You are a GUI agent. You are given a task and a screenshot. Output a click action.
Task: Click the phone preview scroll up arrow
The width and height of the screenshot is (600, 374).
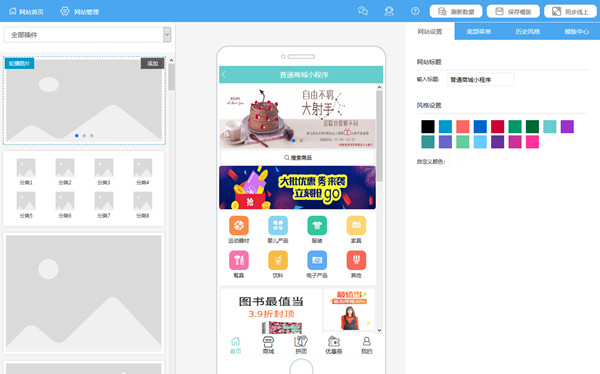coord(379,87)
